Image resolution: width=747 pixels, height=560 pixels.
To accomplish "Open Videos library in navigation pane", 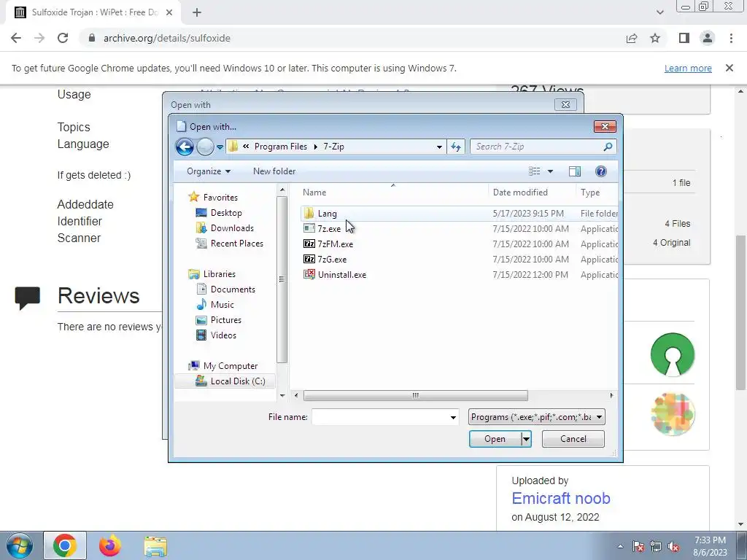I will [223, 335].
